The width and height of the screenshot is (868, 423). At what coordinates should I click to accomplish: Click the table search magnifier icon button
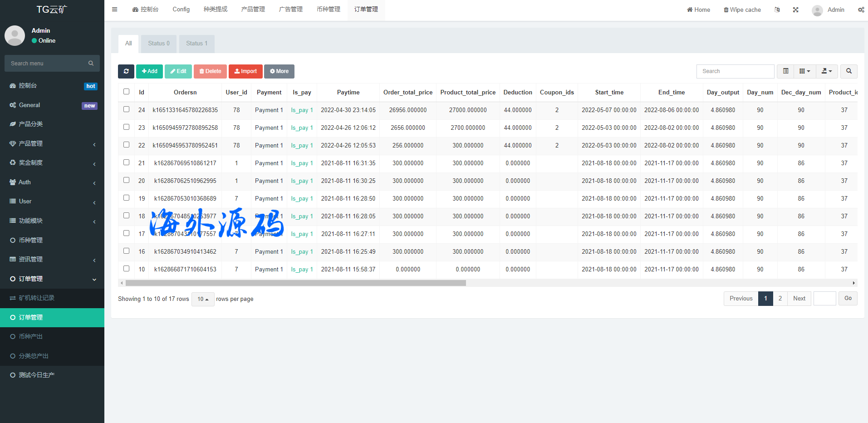point(848,71)
